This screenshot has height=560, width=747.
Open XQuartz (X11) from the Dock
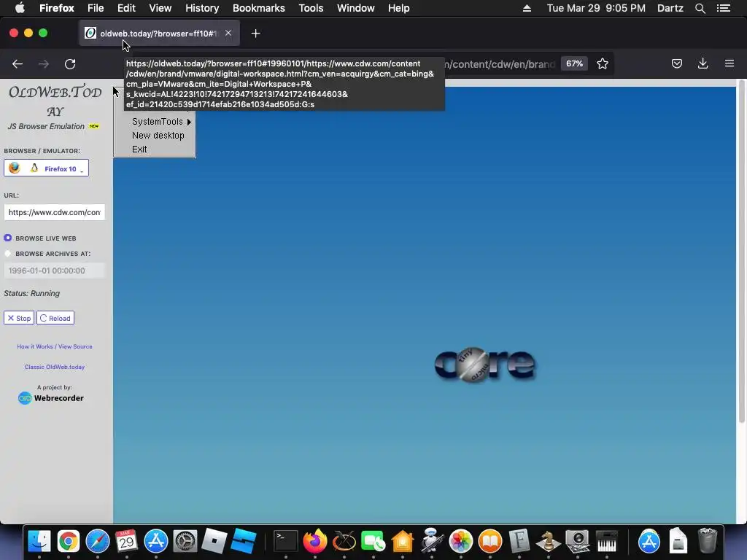pyautogui.click(x=344, y=541)
